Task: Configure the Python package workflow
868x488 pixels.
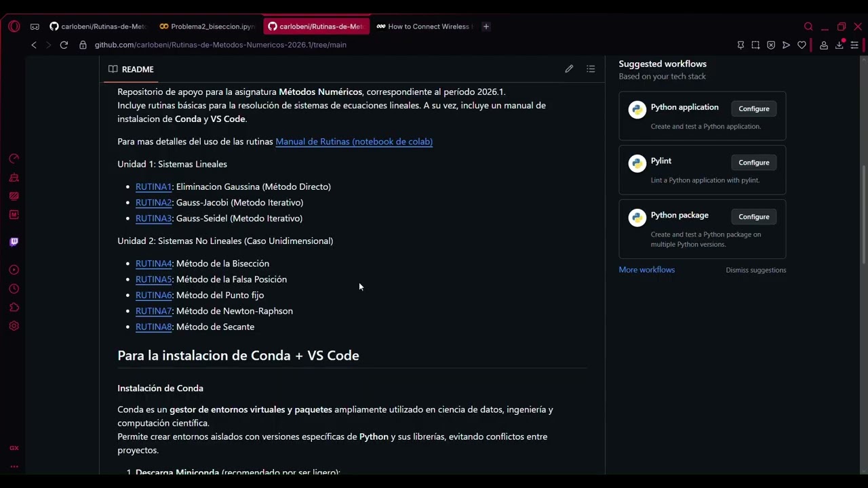Action: point(754,217)
